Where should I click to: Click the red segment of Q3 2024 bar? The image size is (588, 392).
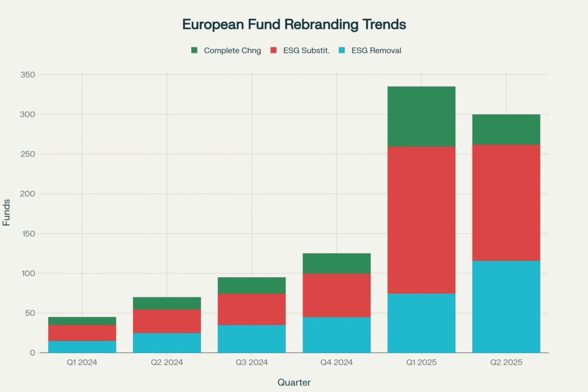point(252,309)
